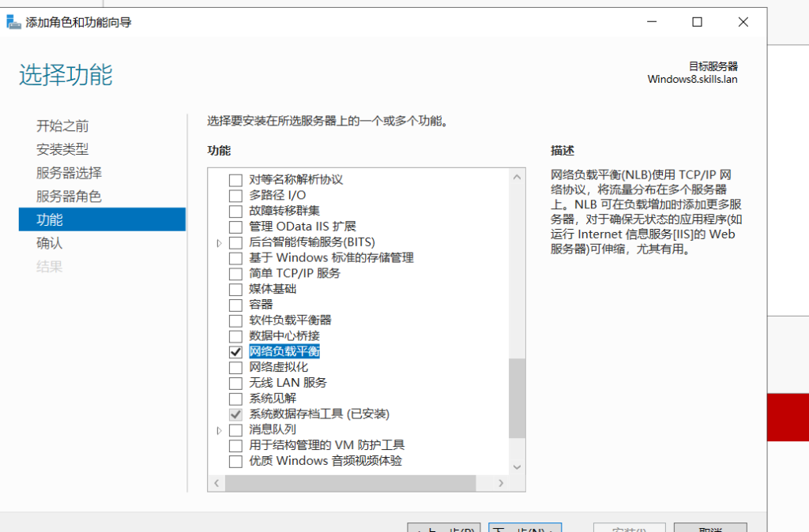Click scroll left arrow under features list

pyautogui.click(x=216, y=482)
